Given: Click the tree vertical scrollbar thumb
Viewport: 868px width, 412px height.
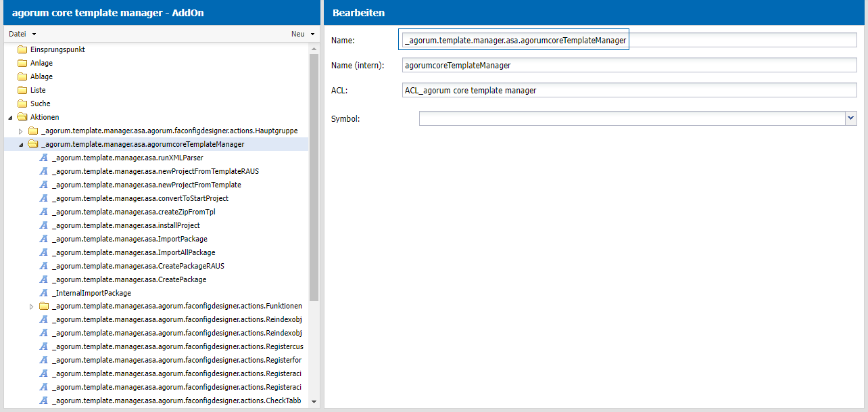Looking at the screenshot, I should 314,177.
